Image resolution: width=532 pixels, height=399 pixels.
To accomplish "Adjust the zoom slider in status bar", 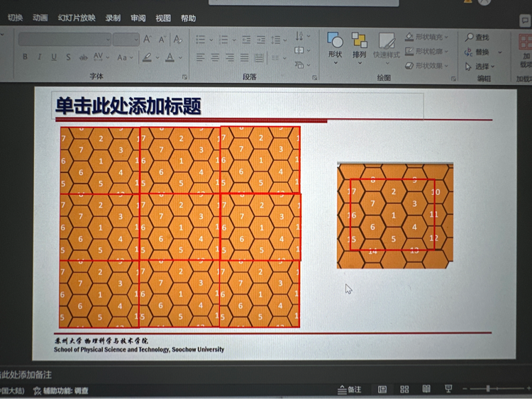I will (x=489, y=389).
